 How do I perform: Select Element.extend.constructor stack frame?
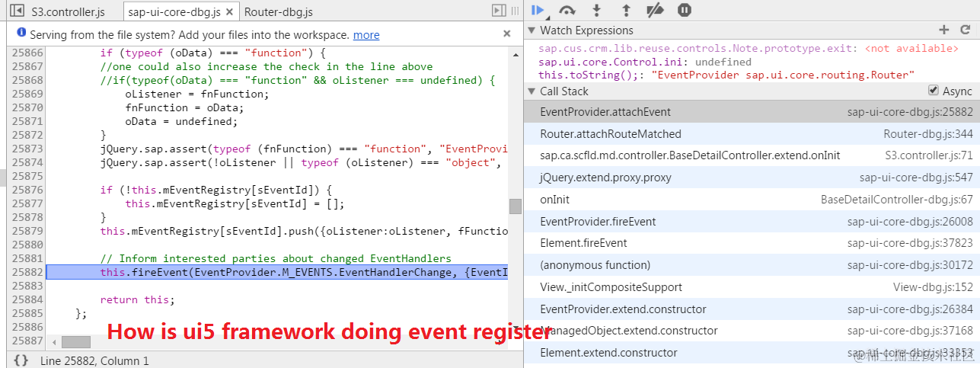pos(752,353)
